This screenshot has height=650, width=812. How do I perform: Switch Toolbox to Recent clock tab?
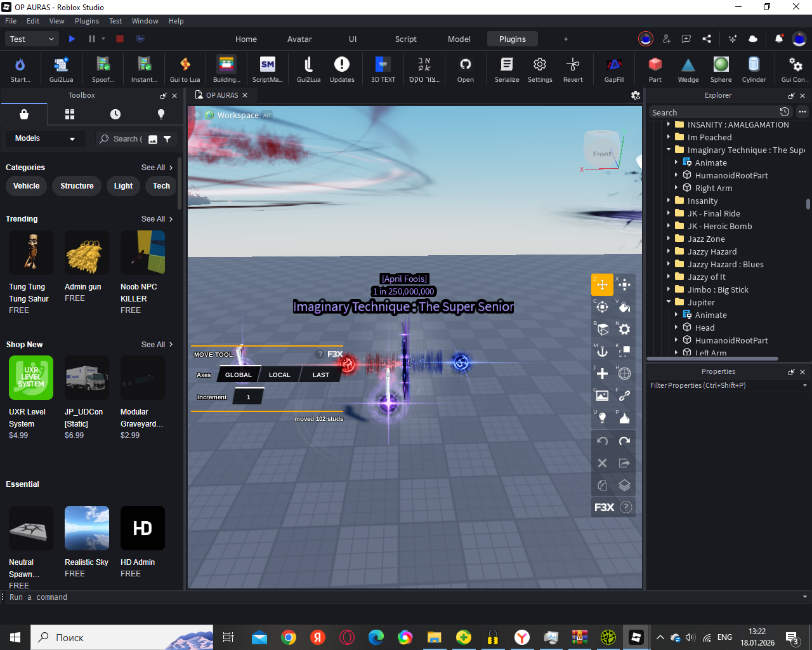(115, 114)
